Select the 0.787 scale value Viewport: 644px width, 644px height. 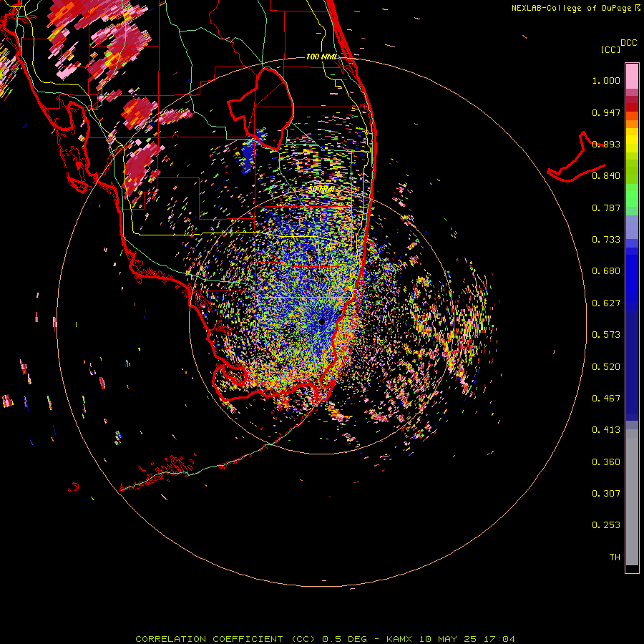606,208
